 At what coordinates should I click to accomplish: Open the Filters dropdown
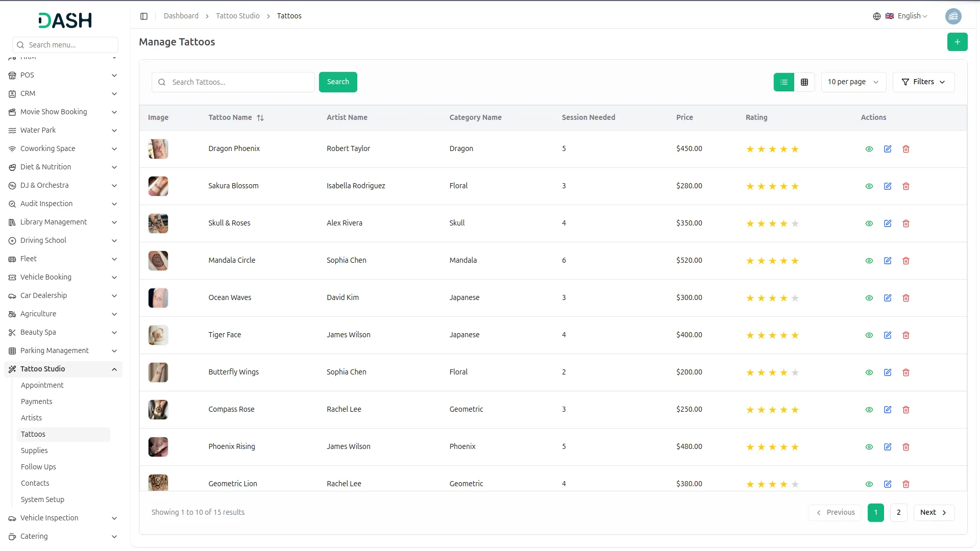(x=923, y=82)
